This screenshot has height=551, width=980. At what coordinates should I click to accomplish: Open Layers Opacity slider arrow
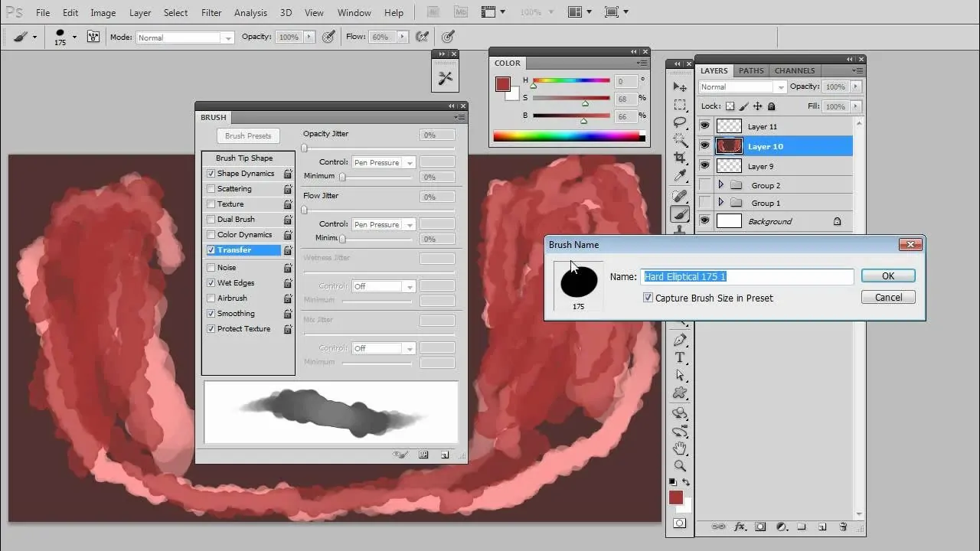[855, 87]
